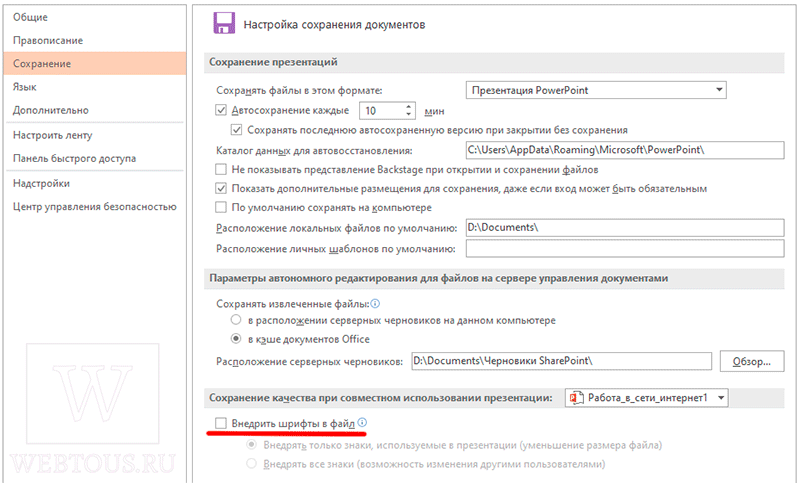Open the 'Дополнительно' settings category

coord(95,110)
